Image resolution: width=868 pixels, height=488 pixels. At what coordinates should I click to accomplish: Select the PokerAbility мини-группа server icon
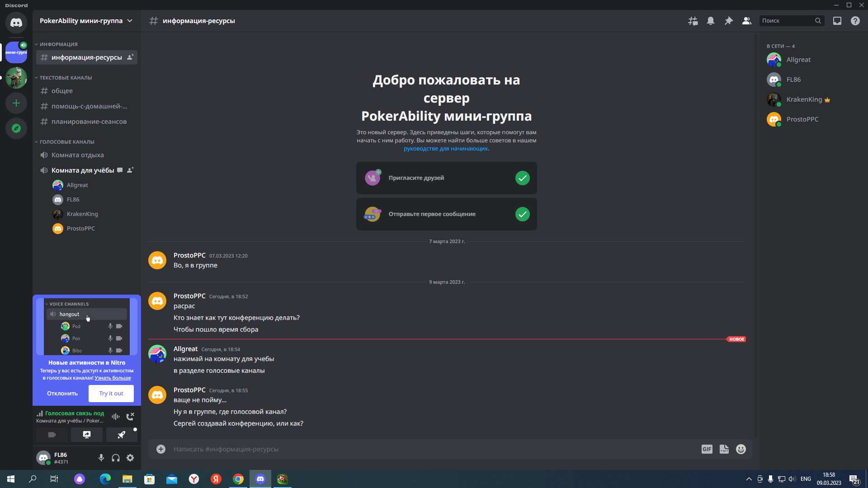pos(16,52)
